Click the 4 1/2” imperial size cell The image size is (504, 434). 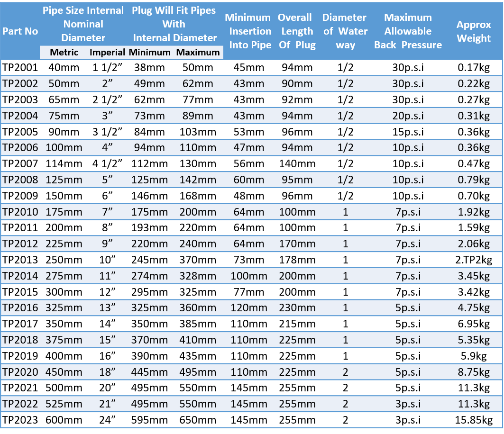[x=107, y=163]
